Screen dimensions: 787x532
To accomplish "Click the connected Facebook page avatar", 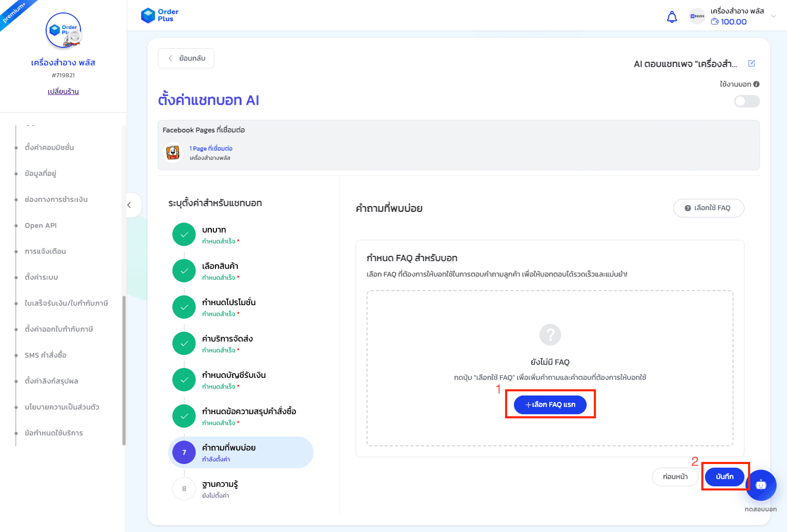I will coord(173,153).
